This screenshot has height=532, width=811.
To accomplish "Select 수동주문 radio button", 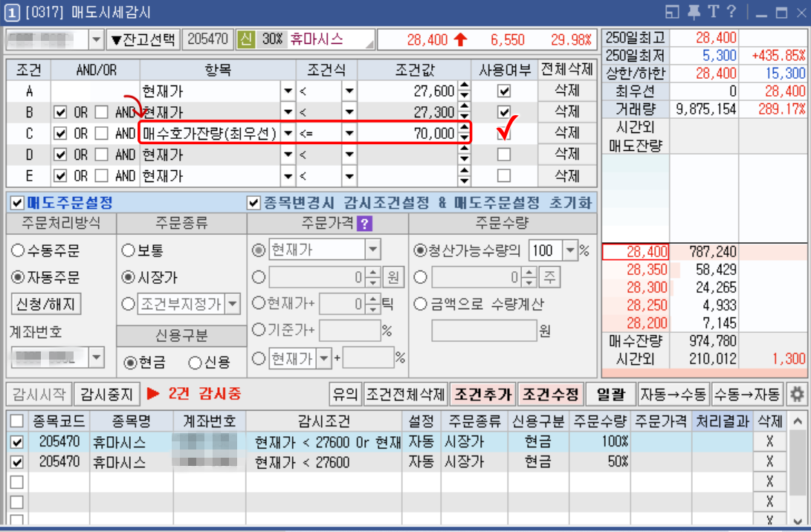I will (18, 250).
